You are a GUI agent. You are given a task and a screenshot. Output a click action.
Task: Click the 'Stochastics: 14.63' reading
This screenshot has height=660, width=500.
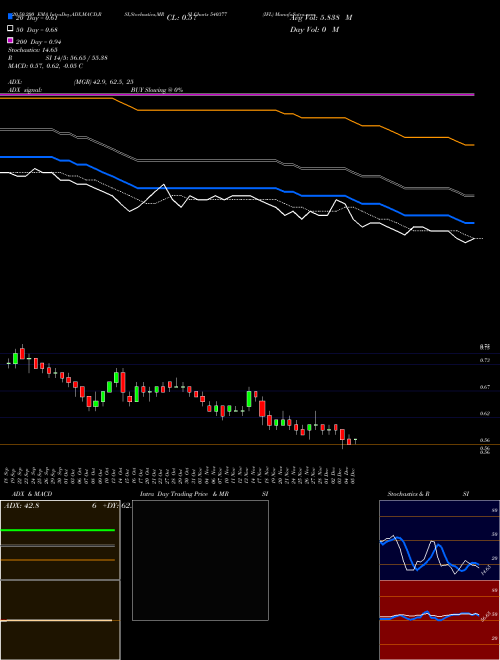[32, 50]
